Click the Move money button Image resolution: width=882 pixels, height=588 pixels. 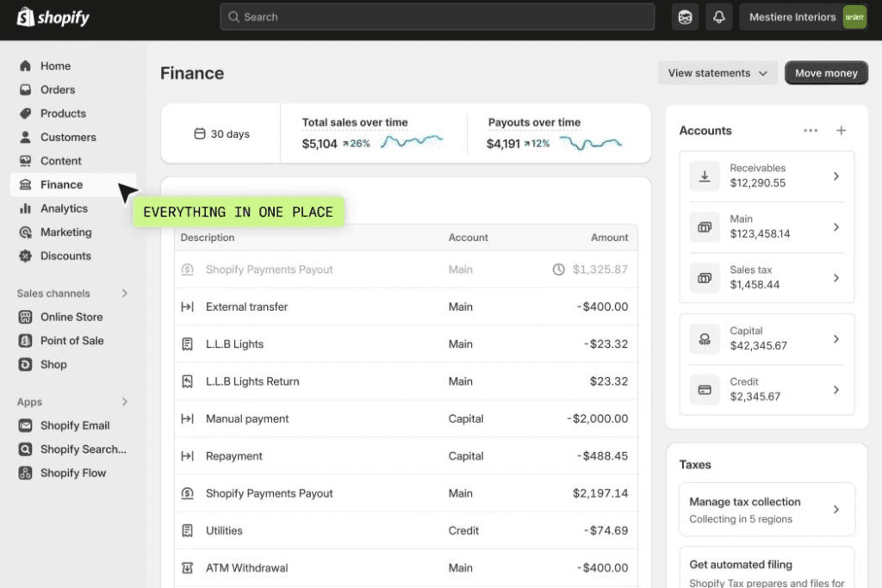pyautogui.click(x=825, y=73)
